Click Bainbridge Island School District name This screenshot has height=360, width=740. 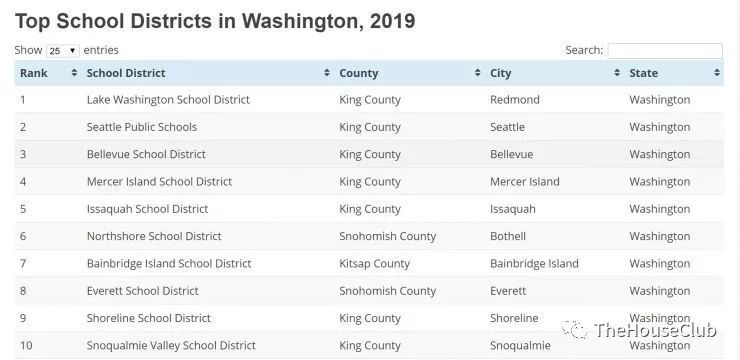(169, 263)
